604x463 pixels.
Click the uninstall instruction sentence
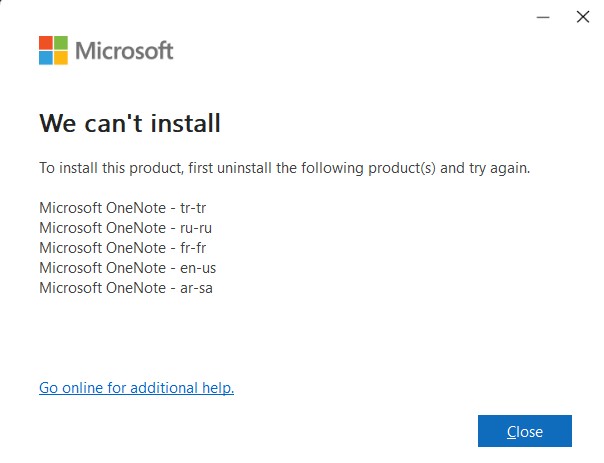[x=285, y=168]
